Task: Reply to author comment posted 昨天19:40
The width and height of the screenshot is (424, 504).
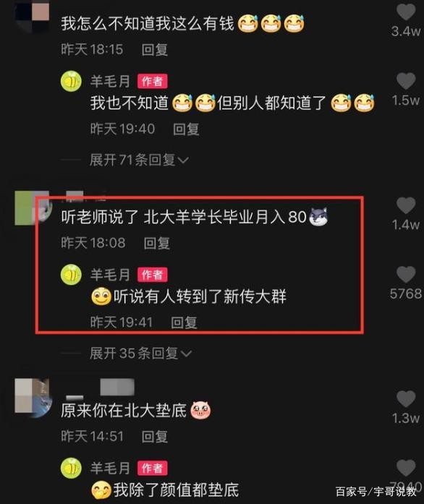Action: tap(186, 129)
